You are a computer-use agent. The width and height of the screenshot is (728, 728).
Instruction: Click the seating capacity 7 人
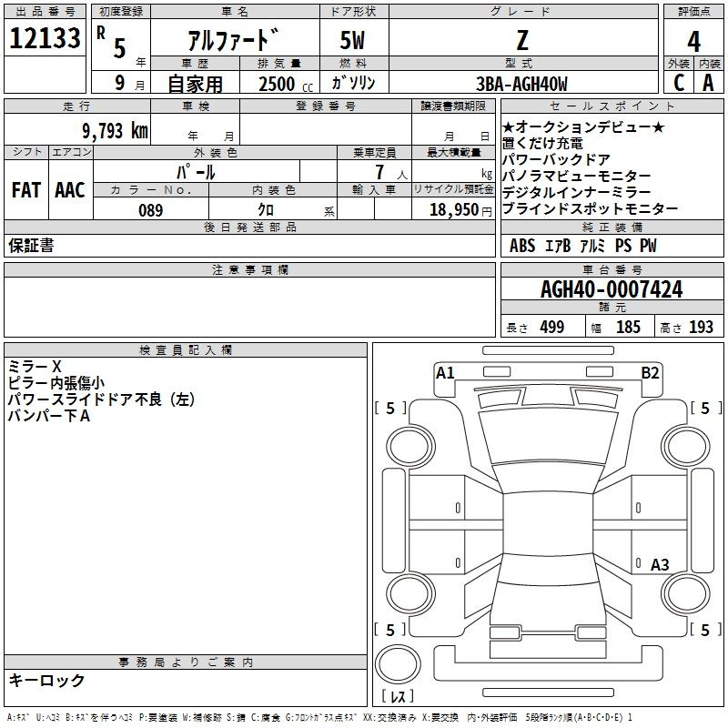(391, 172)
